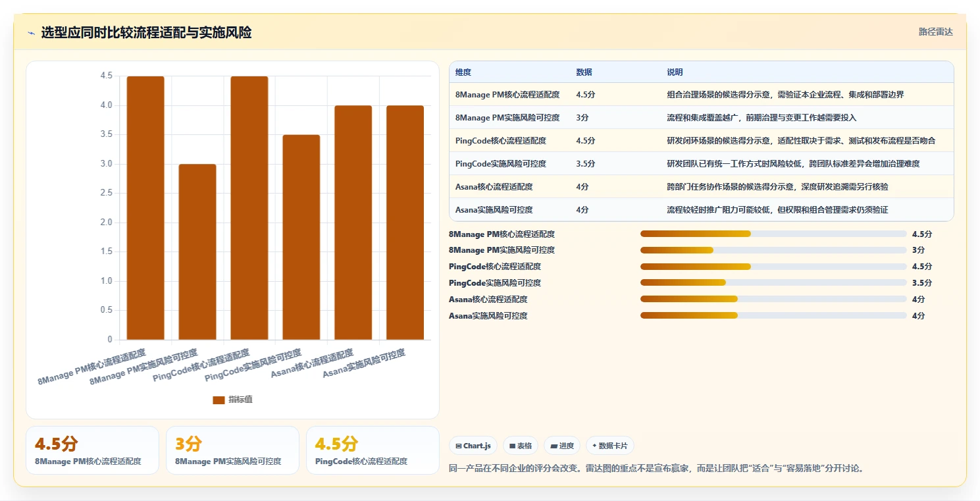Click the PingCode核心流程适配度 progress bar
Screen dimensions: 980x501
pos(773,267)
